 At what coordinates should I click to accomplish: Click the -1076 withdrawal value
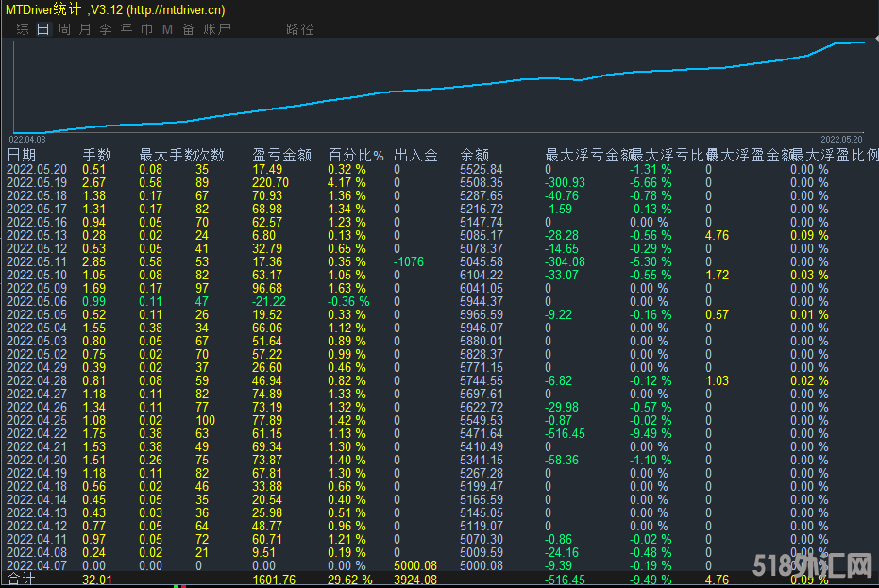tap(411, 261)
